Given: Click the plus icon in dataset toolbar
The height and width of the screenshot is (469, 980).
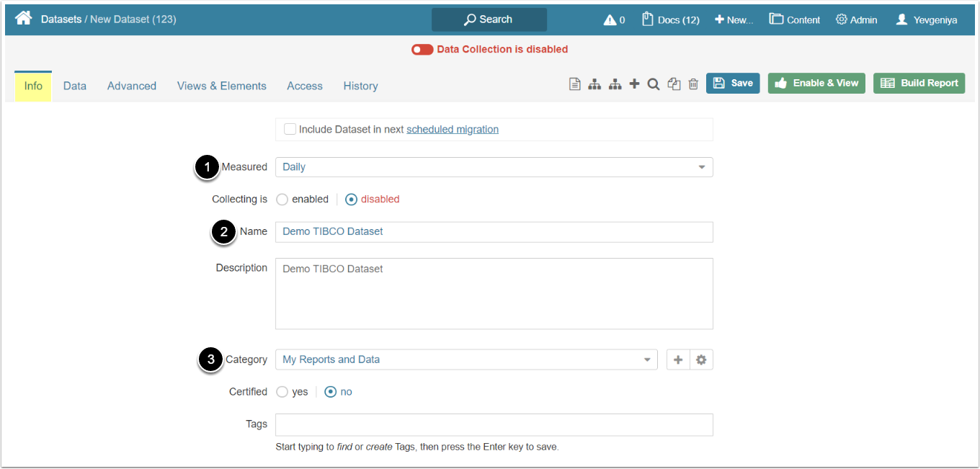Looking at the screenshot, I should [x=634, y=84].
